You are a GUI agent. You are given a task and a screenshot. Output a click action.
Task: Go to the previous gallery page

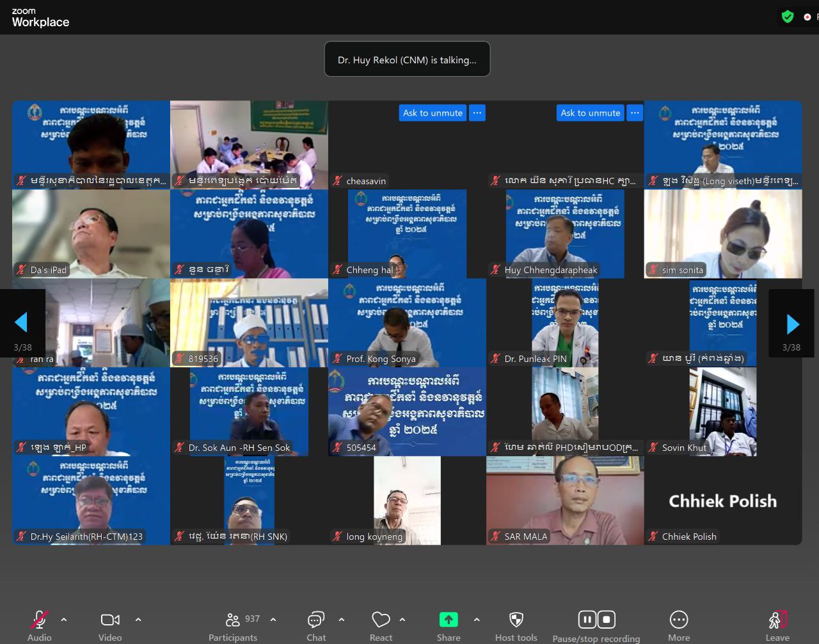(x=21, y=323)
